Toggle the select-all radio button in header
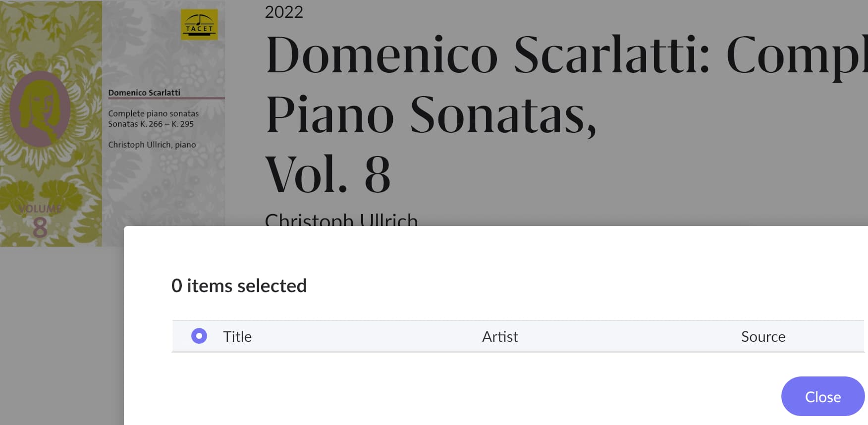Image resolution: width=868 pixels, height=425 pixels. click(x=199, y=336)
